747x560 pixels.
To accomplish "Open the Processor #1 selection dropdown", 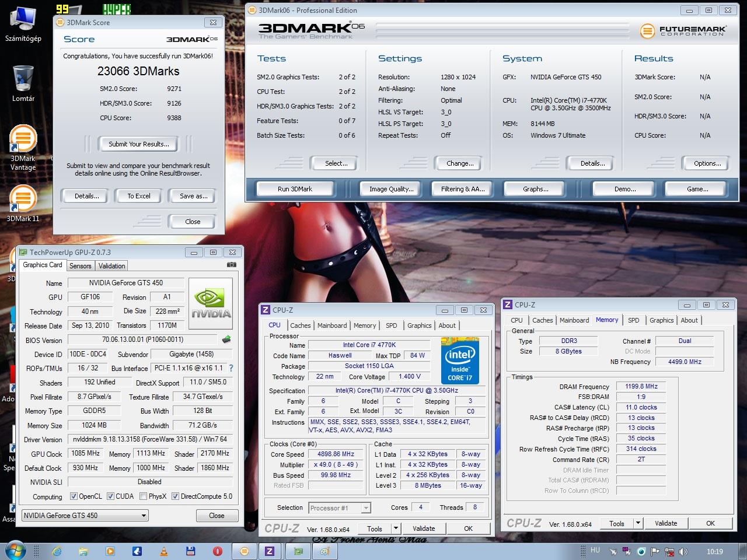I will coord(340,508).
